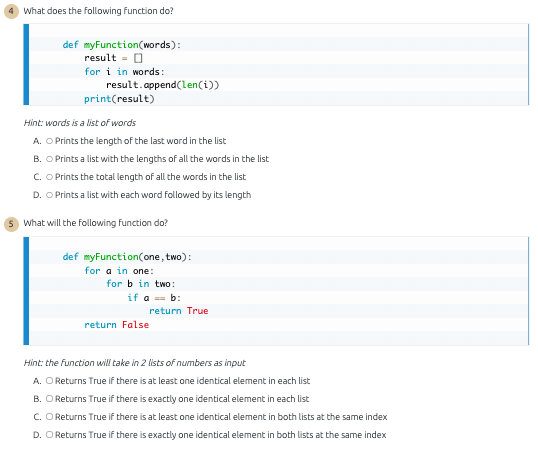Screen dimensions: 538x451
Task: Select 'at least one identical element in each list'
Action: pyautogui.click(x=49, y=381)
